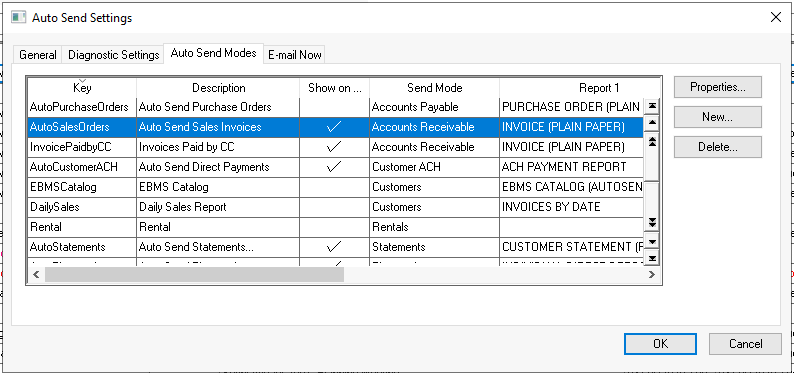The height and width of the screenshot is (373, 794).
Task: Click the 'Daily Sales Report' description
Action: [x=218, y=207]
